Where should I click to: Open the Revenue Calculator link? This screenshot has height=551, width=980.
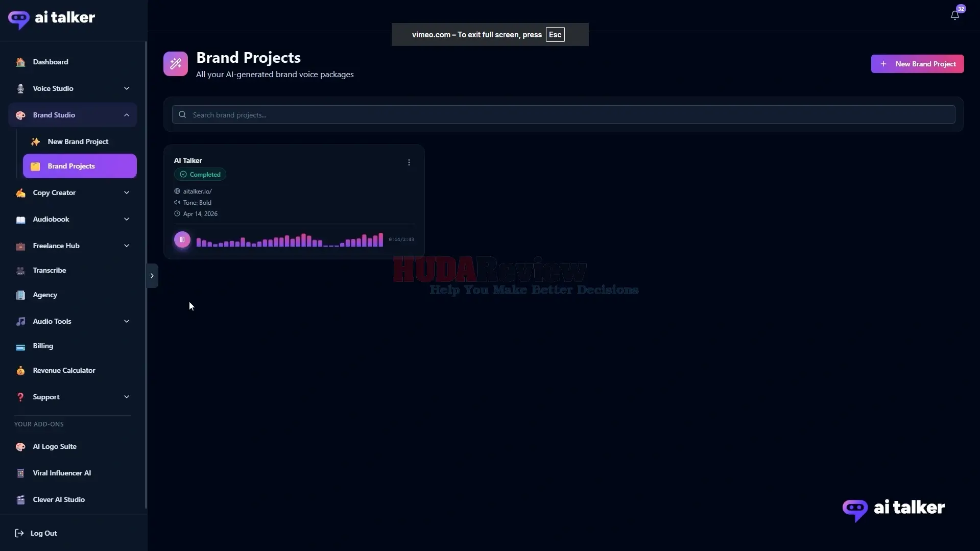[x=73, y=370]
